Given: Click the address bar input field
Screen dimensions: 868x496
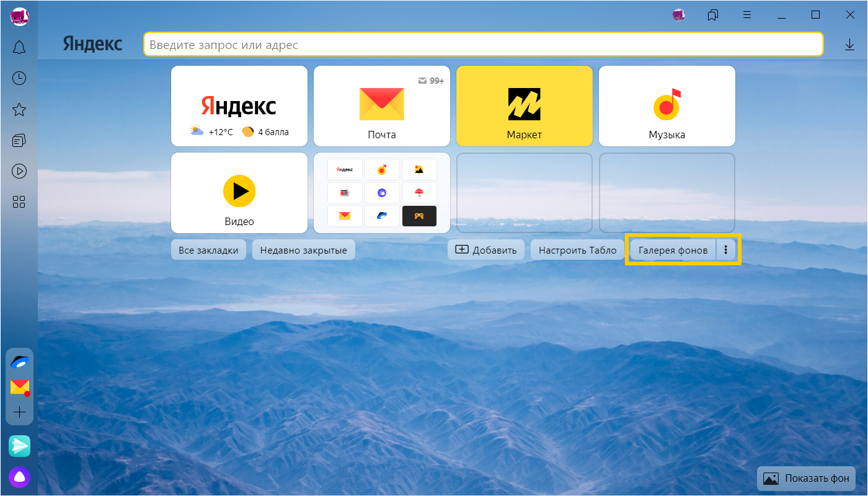Looking at the screenshot, I should (484, 45).
